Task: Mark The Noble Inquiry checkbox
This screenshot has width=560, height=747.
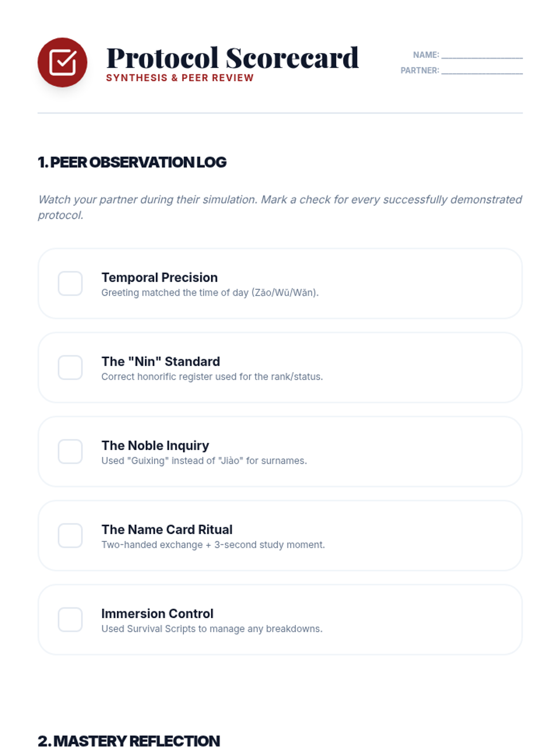Action: 70,451
